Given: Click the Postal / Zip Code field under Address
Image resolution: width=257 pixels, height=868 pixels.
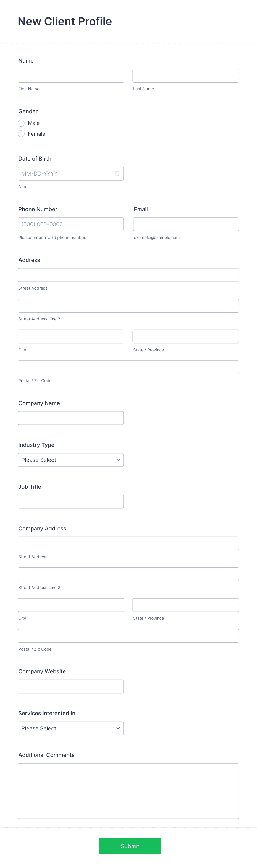Looking at the screenshot, I should coord(128,367).
